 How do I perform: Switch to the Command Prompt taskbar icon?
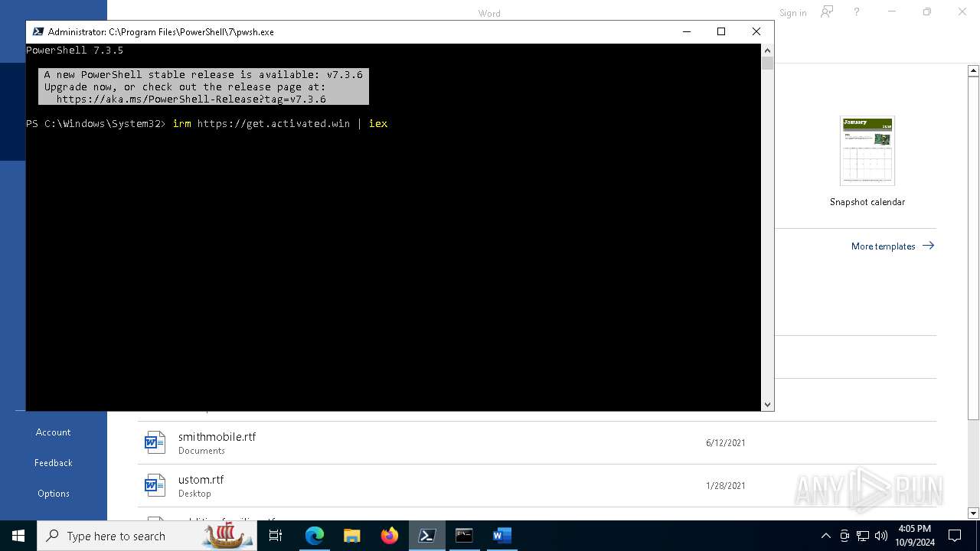464,536
